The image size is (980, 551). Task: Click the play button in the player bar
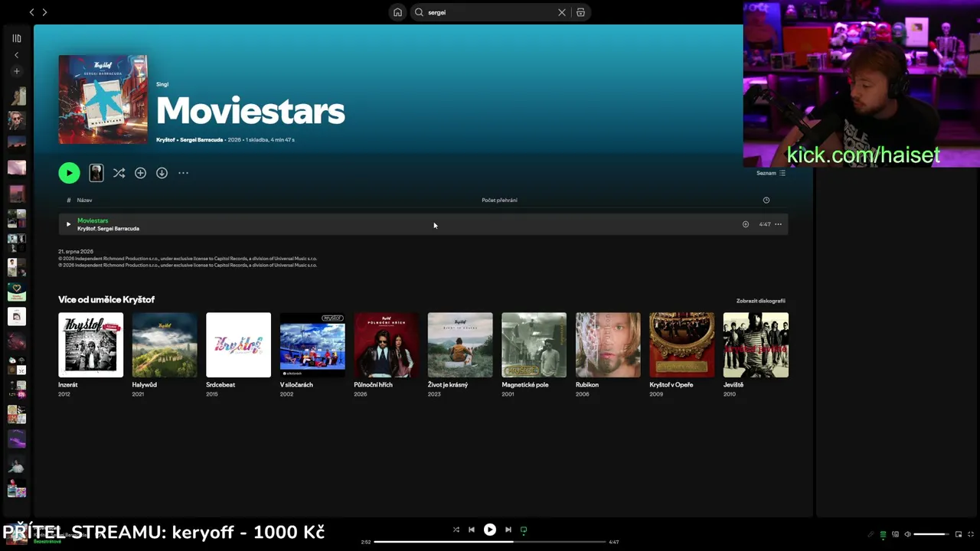point(490,530)
